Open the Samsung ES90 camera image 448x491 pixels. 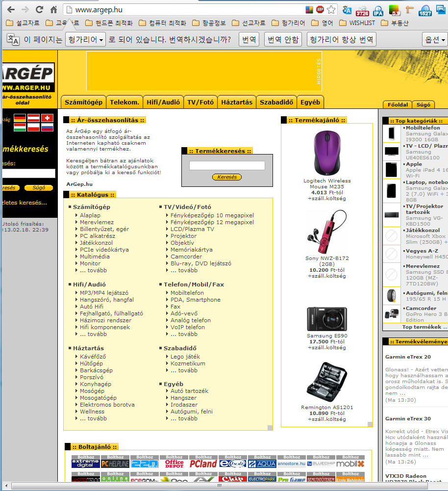pos(327,319)
